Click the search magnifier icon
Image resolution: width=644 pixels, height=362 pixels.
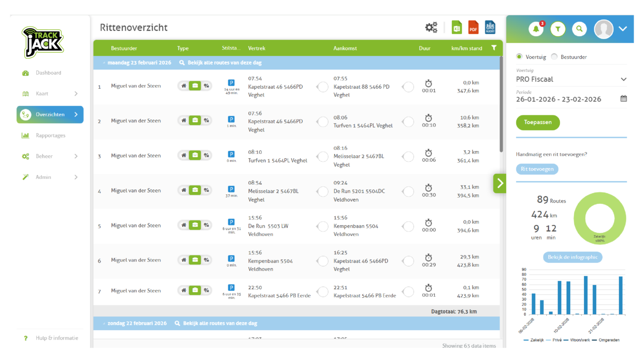point(579,29)
